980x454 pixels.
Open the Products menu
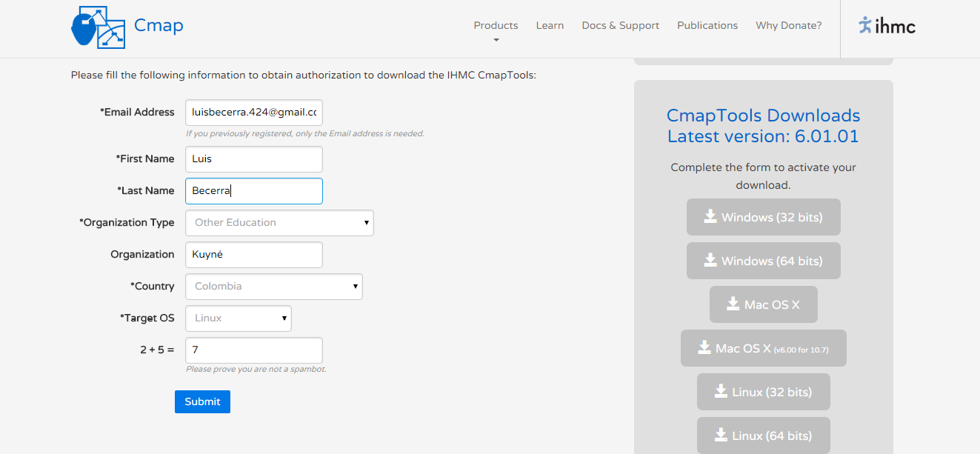click(x=496, y=25)
